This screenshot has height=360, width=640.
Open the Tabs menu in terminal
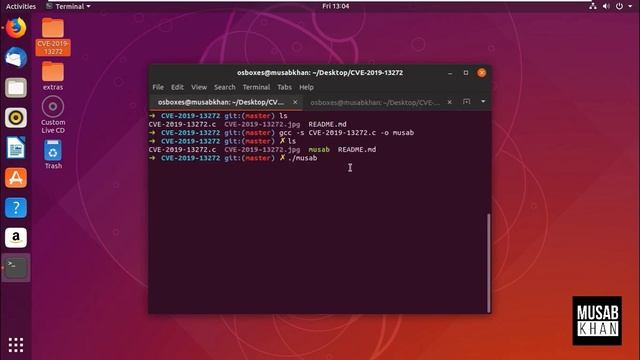pos(284,87)
